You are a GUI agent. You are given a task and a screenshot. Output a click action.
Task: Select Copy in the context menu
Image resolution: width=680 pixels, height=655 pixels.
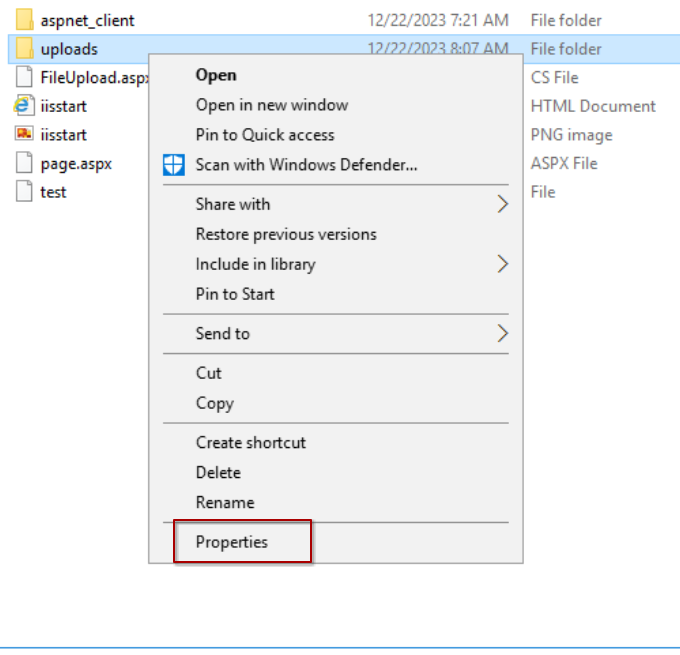(214, 403)
